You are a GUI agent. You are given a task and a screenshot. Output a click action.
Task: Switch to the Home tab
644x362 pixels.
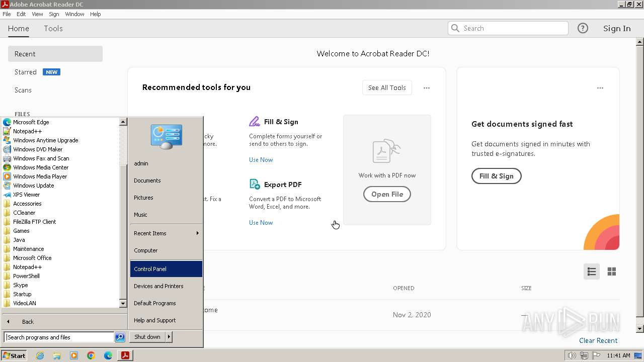tap(19, 28)
